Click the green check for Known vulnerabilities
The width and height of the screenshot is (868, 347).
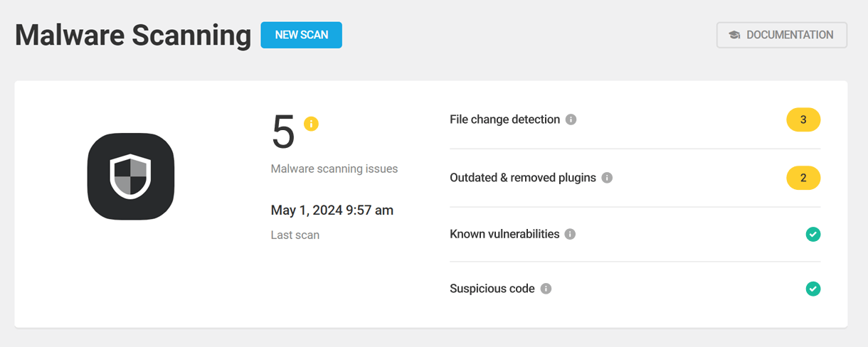813,234
